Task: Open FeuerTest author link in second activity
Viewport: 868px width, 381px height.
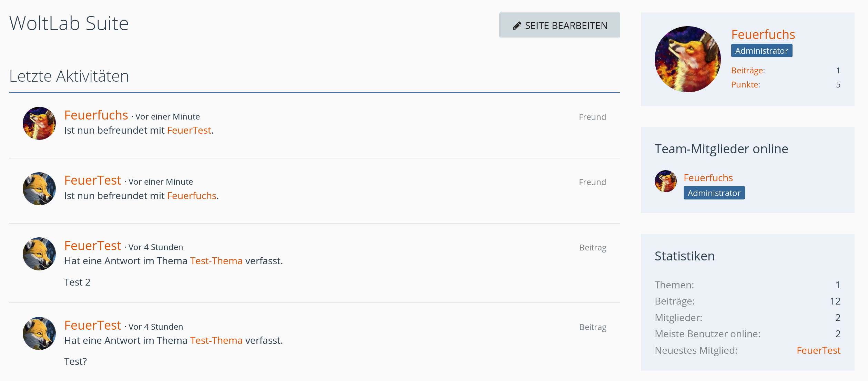Action: [93, 181]
